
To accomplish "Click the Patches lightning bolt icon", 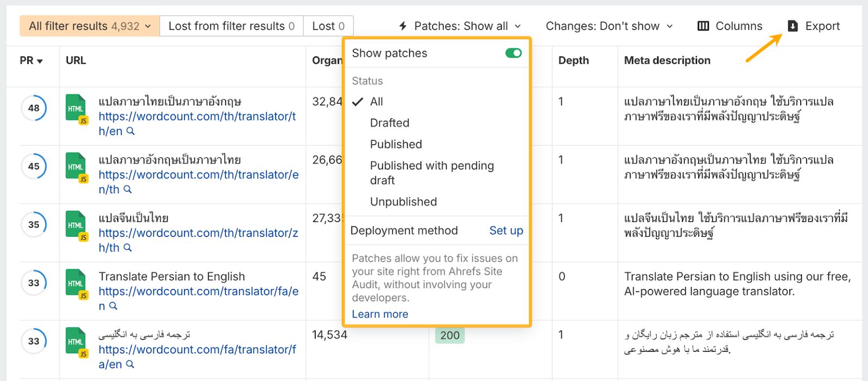I will [403, 26].
